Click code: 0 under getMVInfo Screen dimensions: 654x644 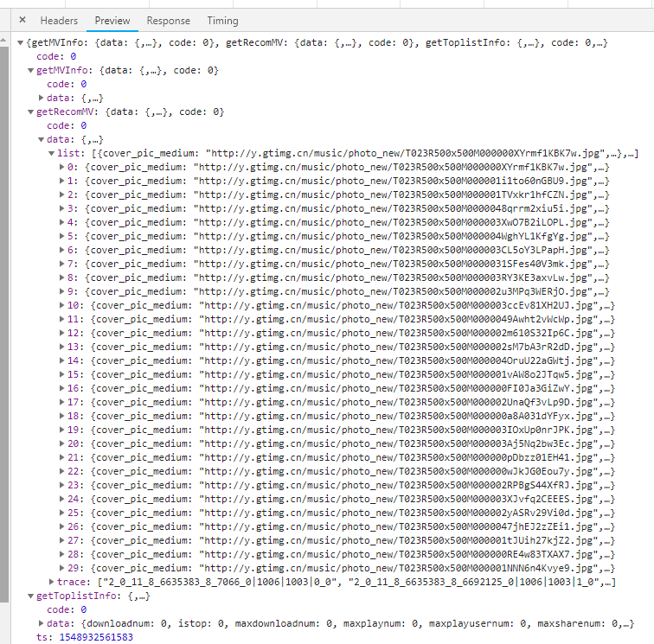[x=67, y=84]
